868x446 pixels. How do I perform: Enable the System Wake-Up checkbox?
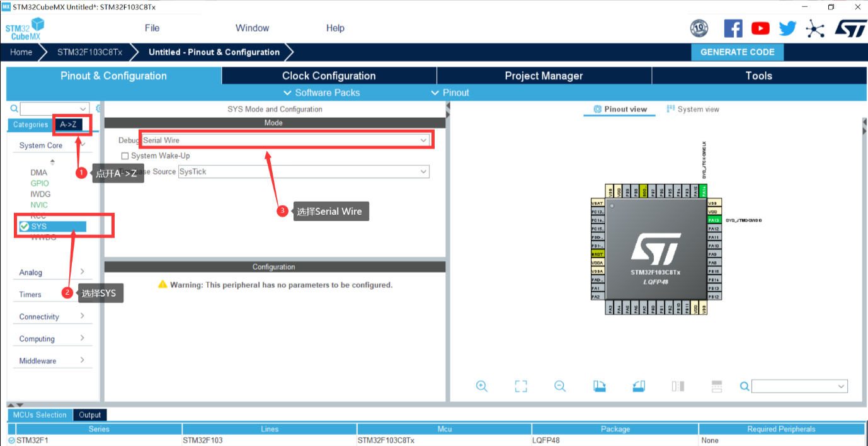click(x=125, y=156)
